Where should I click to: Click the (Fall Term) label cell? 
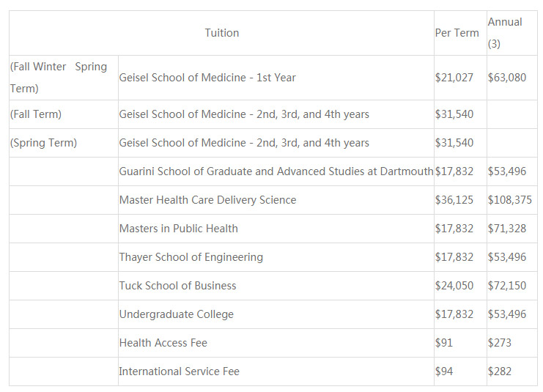click(x=36, y=114)
